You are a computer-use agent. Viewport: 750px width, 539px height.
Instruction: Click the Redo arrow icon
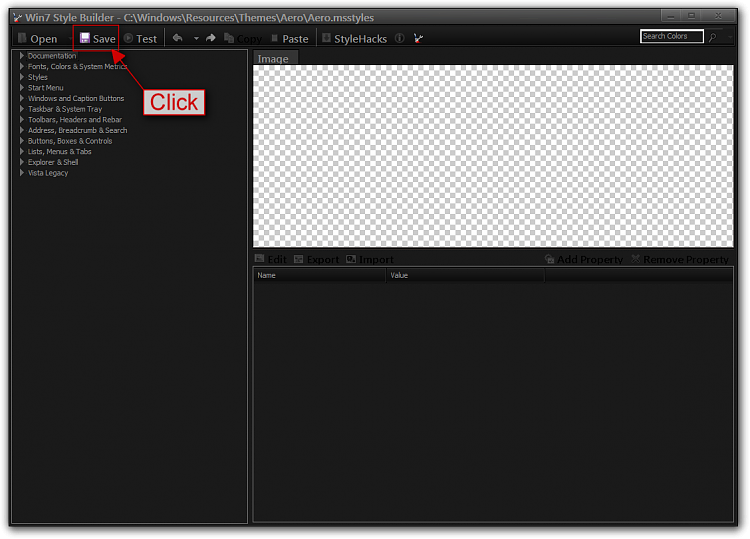click(x=210, y=38)
